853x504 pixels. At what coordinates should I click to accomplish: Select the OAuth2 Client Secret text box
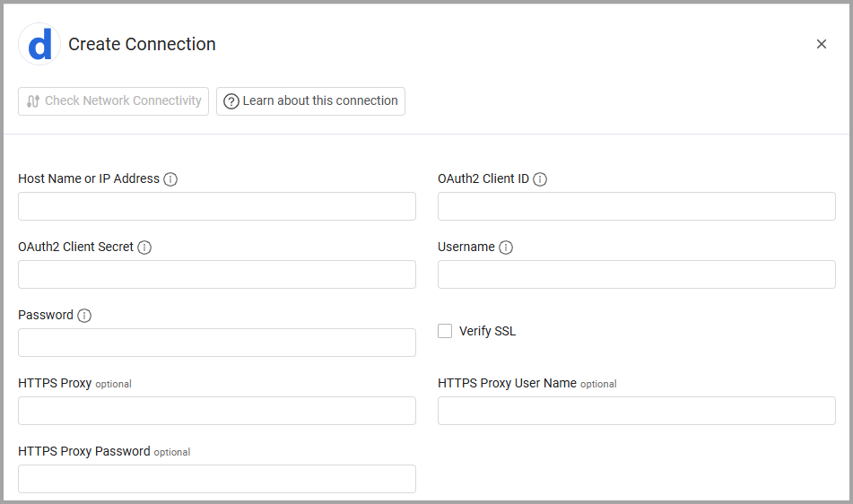click(x=217, y=274)
